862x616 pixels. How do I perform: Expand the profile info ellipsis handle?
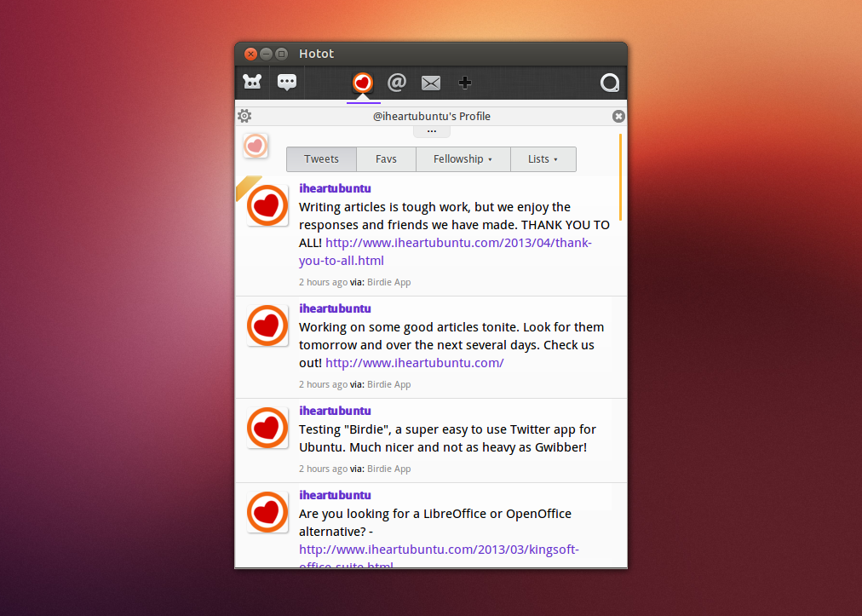click(432, 131)
